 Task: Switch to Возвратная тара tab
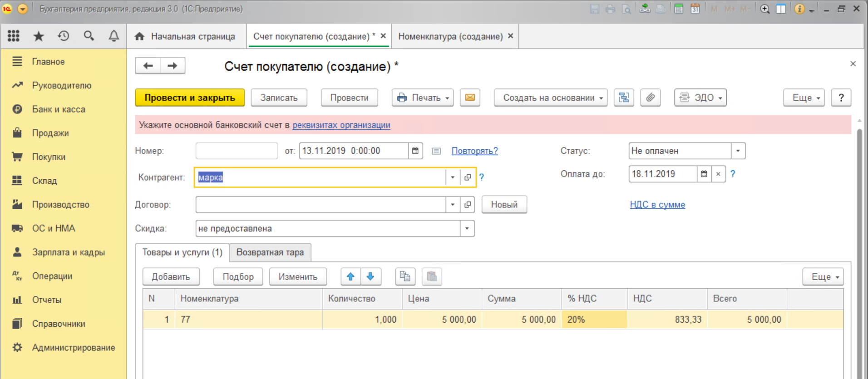point(270,252)
